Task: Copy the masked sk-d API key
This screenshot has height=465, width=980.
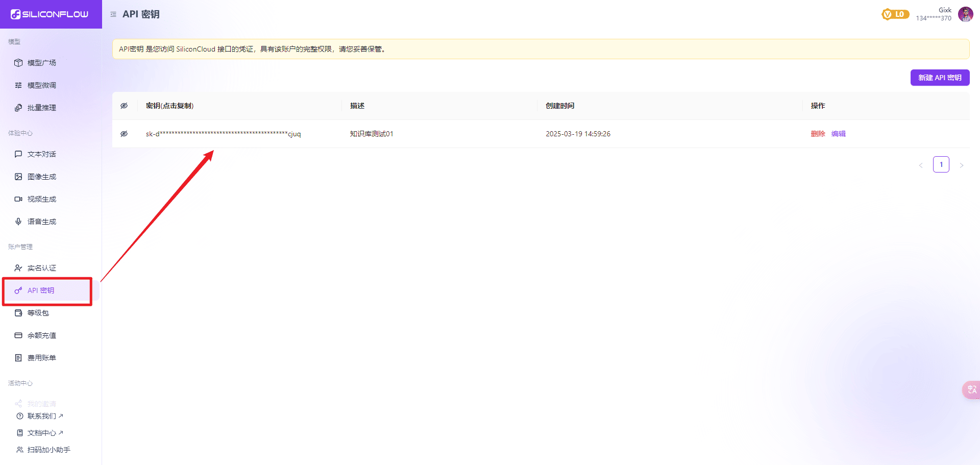Action: [223, 134]
